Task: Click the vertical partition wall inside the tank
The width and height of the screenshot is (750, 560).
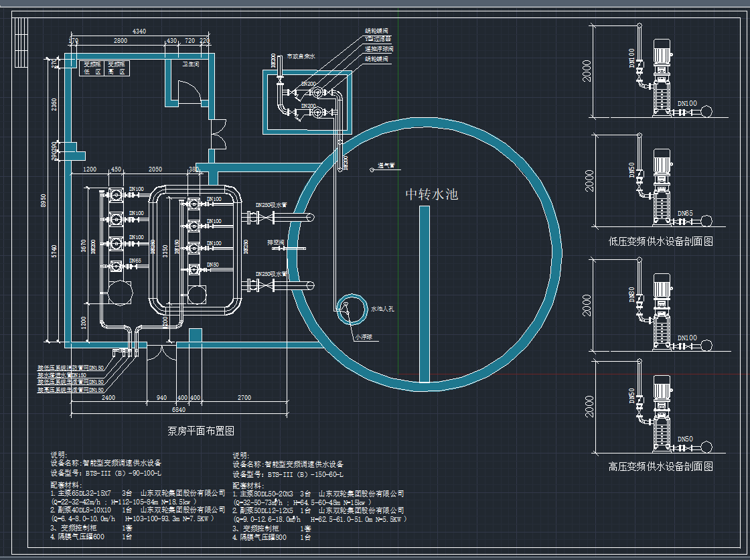Action: (x=424, y=293)
